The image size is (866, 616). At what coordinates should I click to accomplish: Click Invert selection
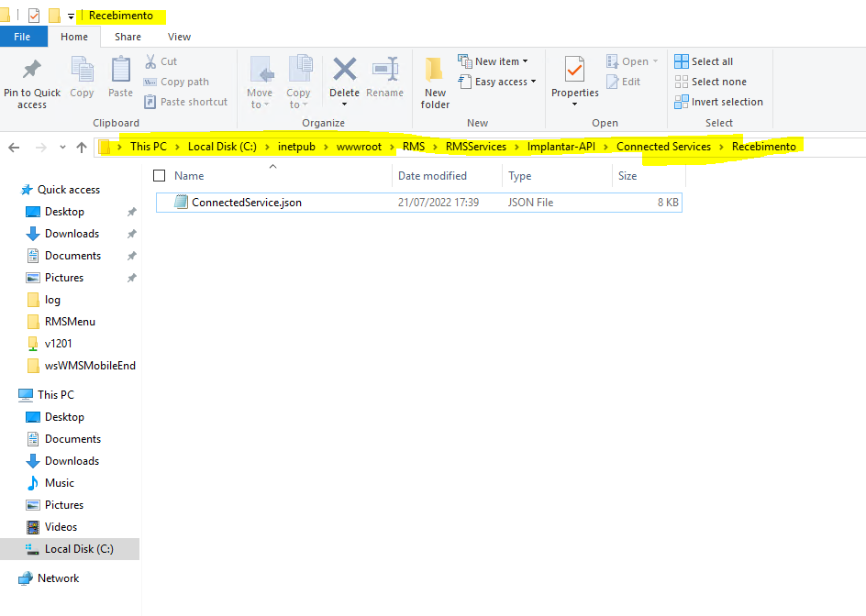[x=719, y=102]
